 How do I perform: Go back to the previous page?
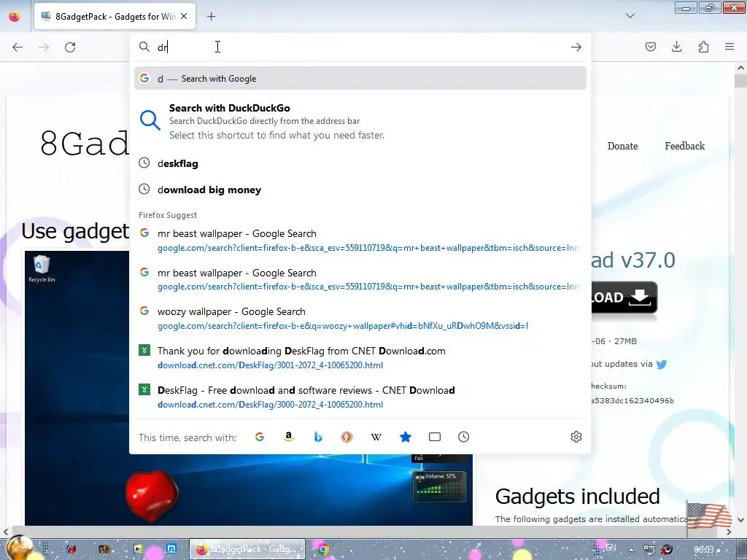(18, 47)
